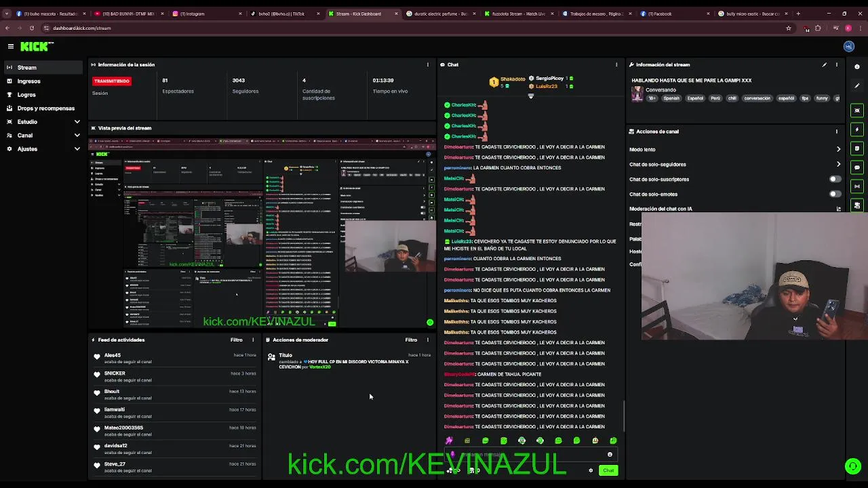Open the emoji picker in chat input
Screen dimensions: 868x488
[610, 455]
